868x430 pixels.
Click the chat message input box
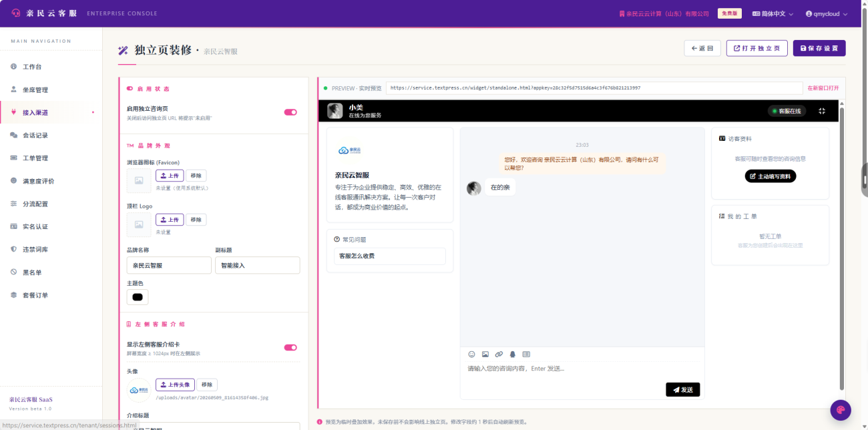click(582, 369)
